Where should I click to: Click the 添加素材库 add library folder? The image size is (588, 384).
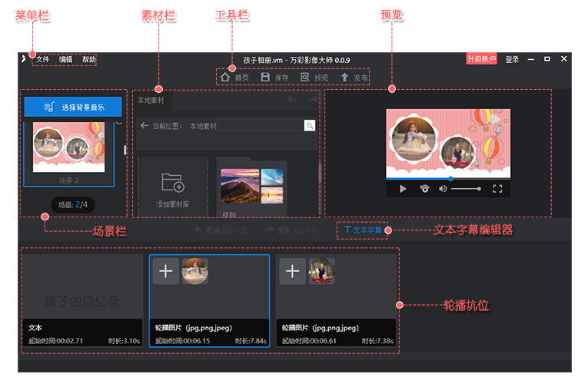coord(173,188)
